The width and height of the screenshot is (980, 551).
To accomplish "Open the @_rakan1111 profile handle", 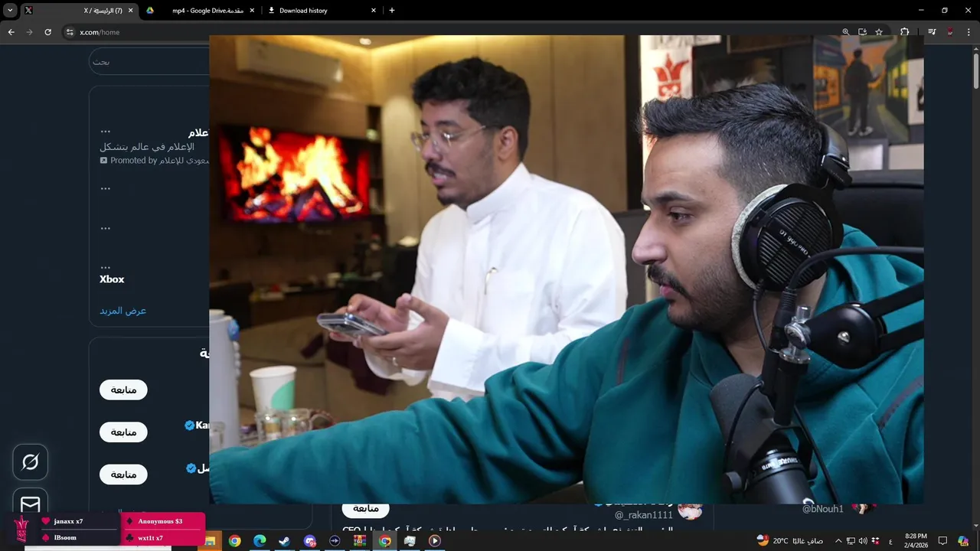I will (644, 515).
